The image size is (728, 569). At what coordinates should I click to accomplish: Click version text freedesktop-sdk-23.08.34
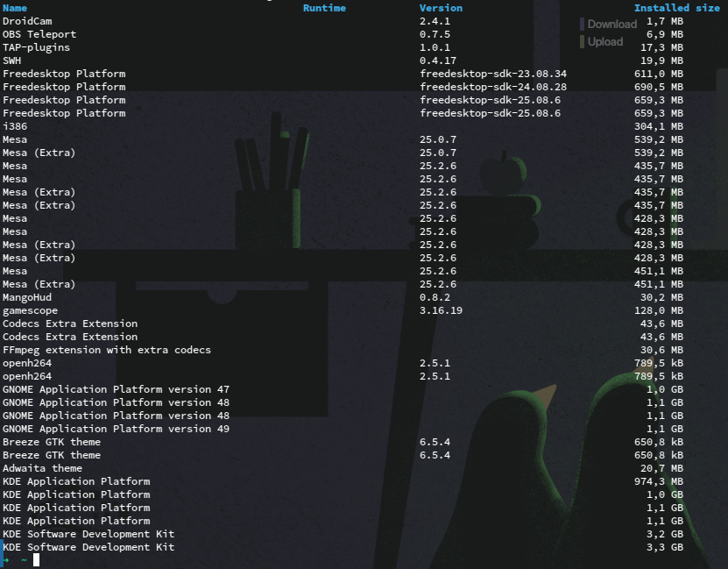pyautogui.click(x=493, y=74)
